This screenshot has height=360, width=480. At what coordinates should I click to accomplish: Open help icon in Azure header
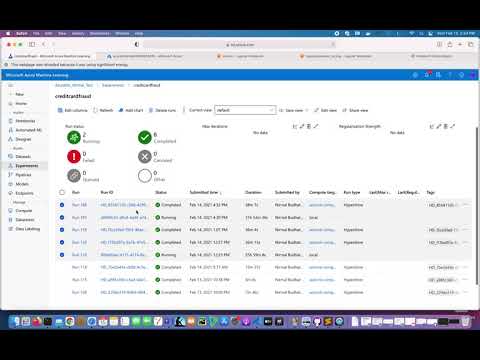pos(450,75)
